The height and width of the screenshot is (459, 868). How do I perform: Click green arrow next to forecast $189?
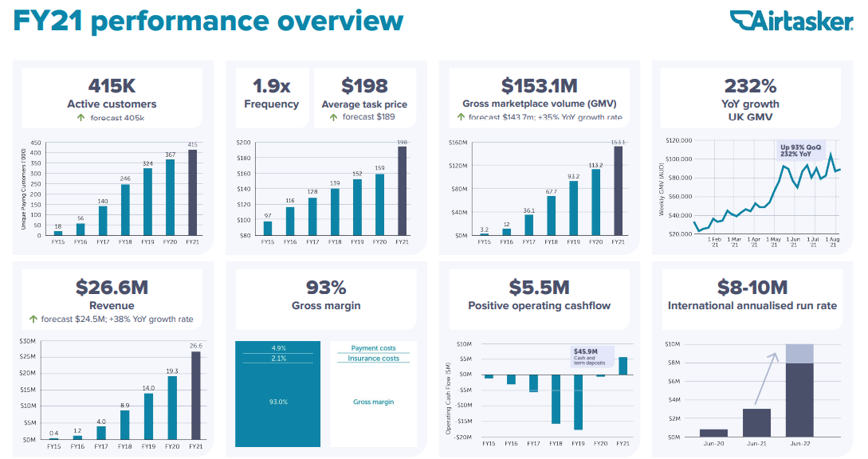[x=334, y=117]
